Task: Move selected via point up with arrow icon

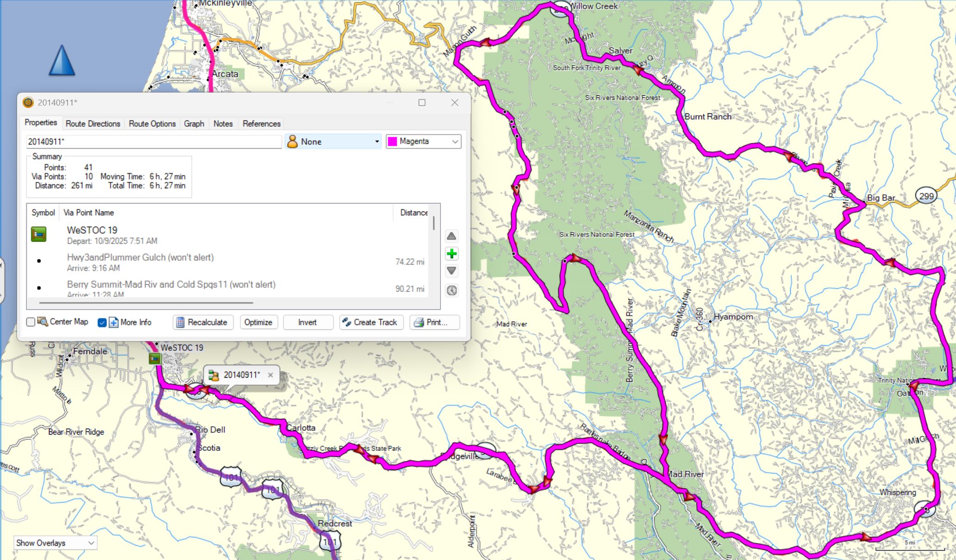Action: pyautogui.click(x=451, y=236)
